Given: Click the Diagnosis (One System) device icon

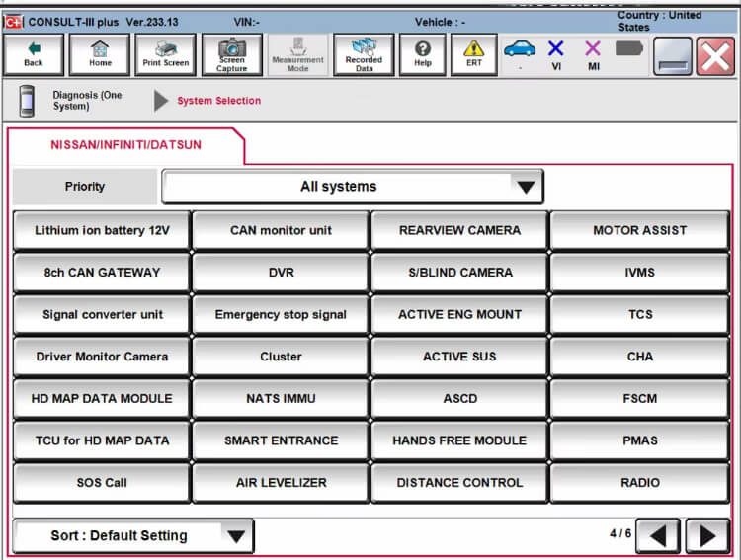Looking at the screenshot, I should 27,101.
